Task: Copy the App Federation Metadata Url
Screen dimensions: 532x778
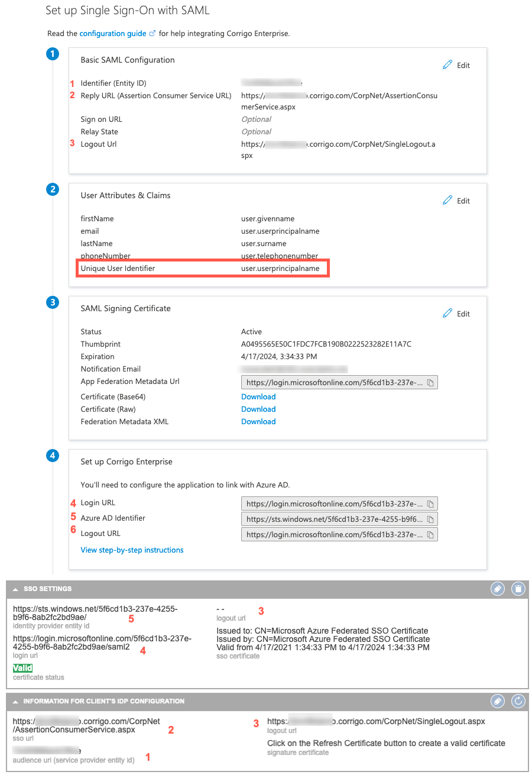Action: click(x=431, y=382)
